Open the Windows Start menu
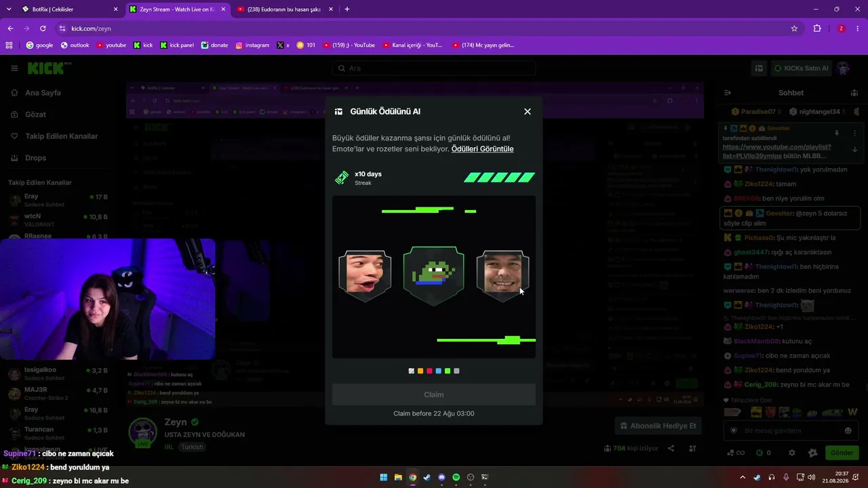Screen dimensions: 868x488 coord(384,477)
